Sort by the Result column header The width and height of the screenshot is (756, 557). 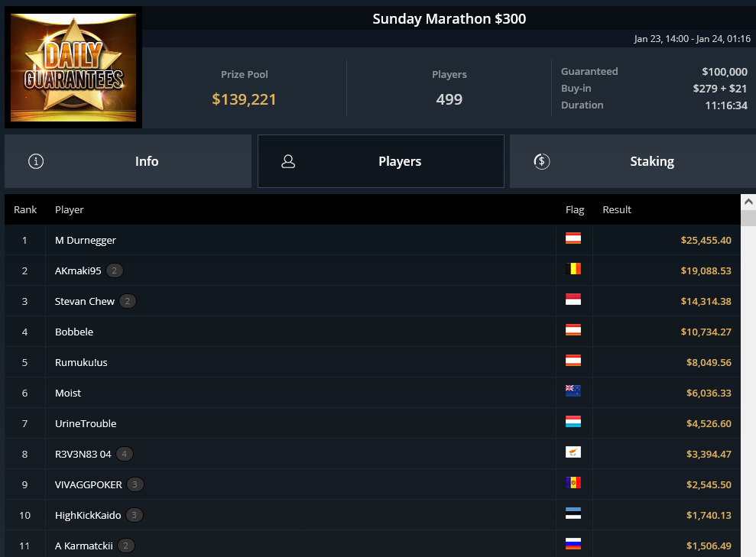pyautogui.click(x=617, y=209)
